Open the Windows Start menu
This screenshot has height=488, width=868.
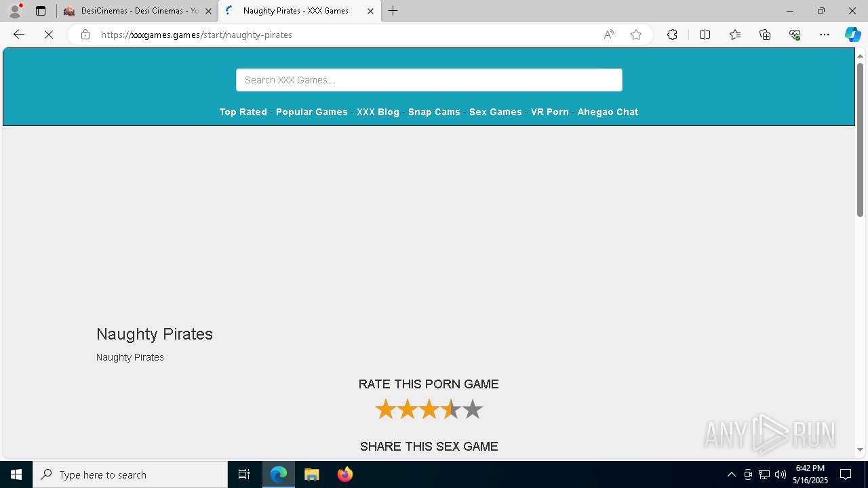coord(16,474)
